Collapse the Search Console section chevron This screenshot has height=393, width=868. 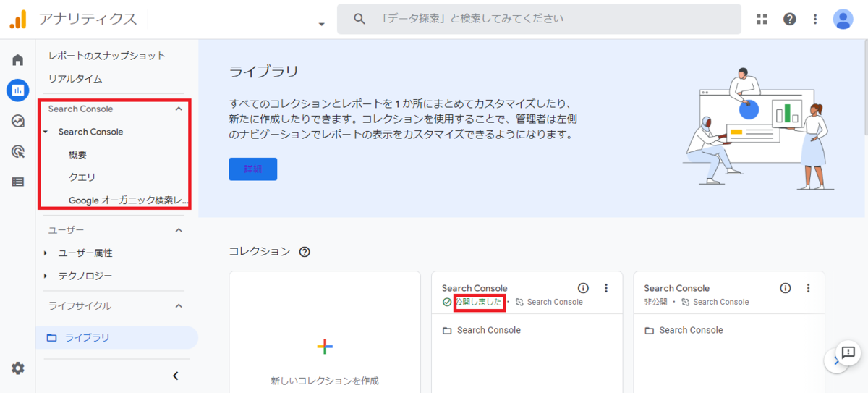179,109
